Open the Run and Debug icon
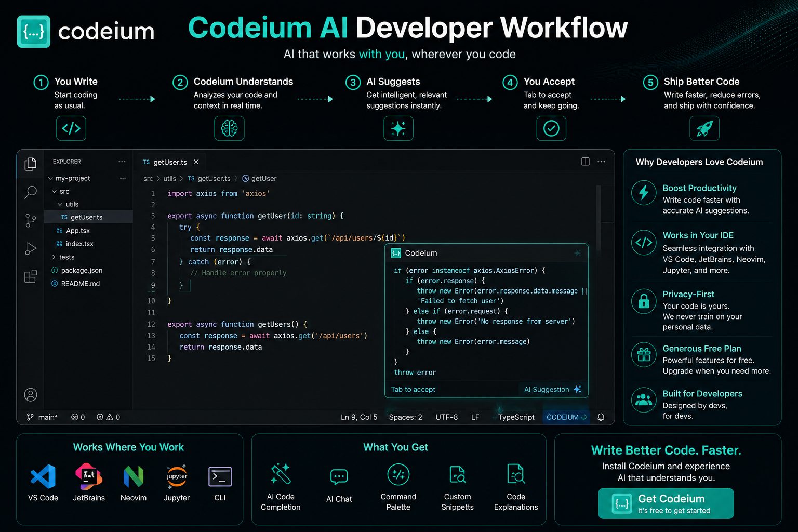798x532 pixels. click(31, 248)
